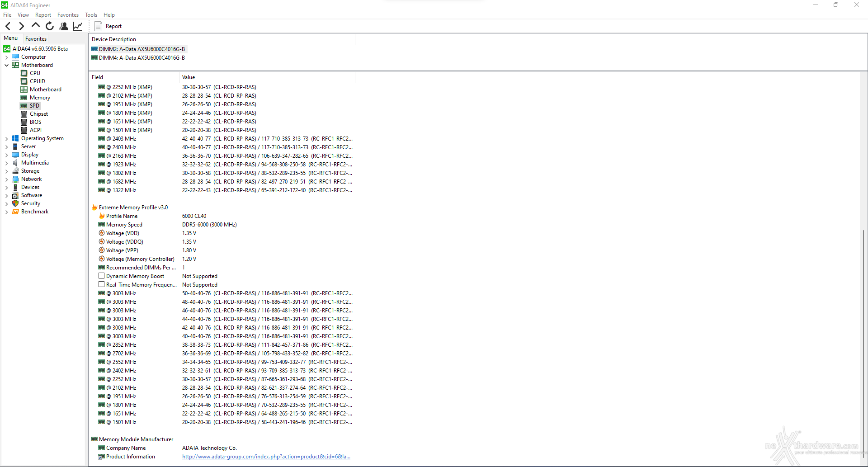Open the Tools menu
The width and height of the screenshot is (868, 467).
[91, 15]
